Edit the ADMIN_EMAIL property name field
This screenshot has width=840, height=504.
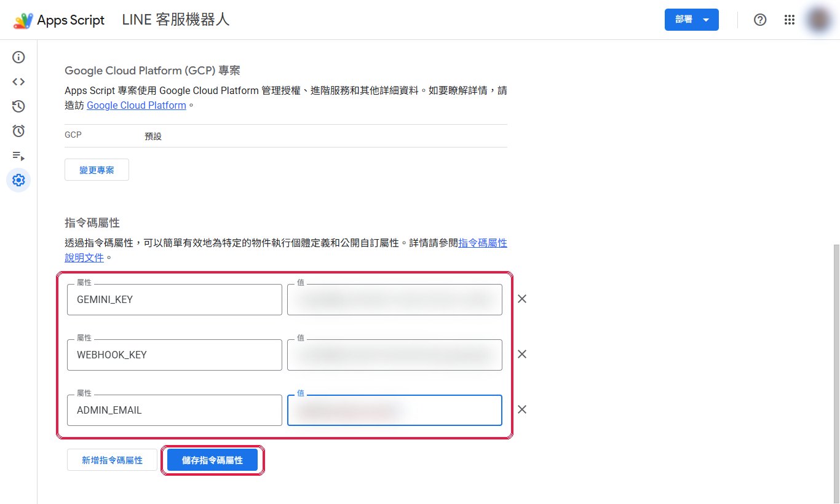[175, 411]
